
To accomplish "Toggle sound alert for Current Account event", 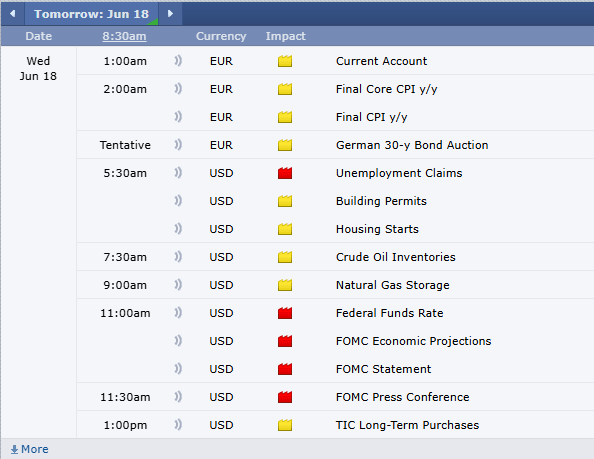I will [x=178, y=61].
